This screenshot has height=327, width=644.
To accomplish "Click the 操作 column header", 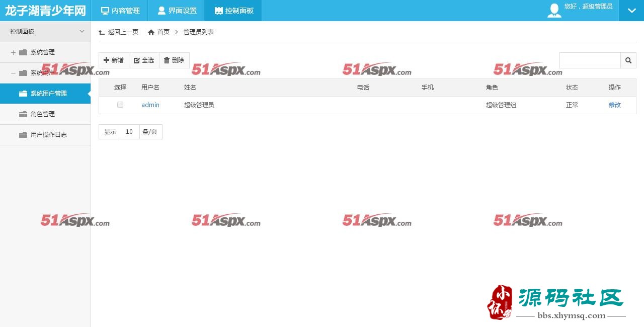I will [x=615, y=87].
